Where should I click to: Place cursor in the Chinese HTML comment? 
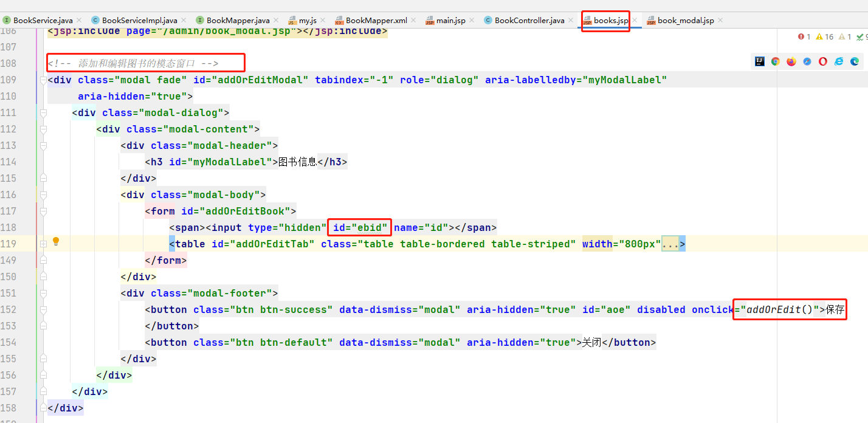click(133, 63)
